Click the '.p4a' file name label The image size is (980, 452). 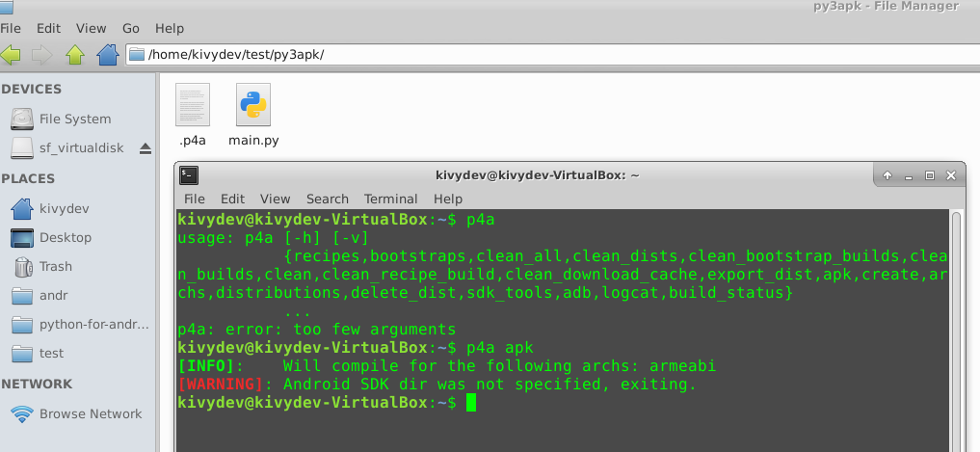tap(193, 140)
